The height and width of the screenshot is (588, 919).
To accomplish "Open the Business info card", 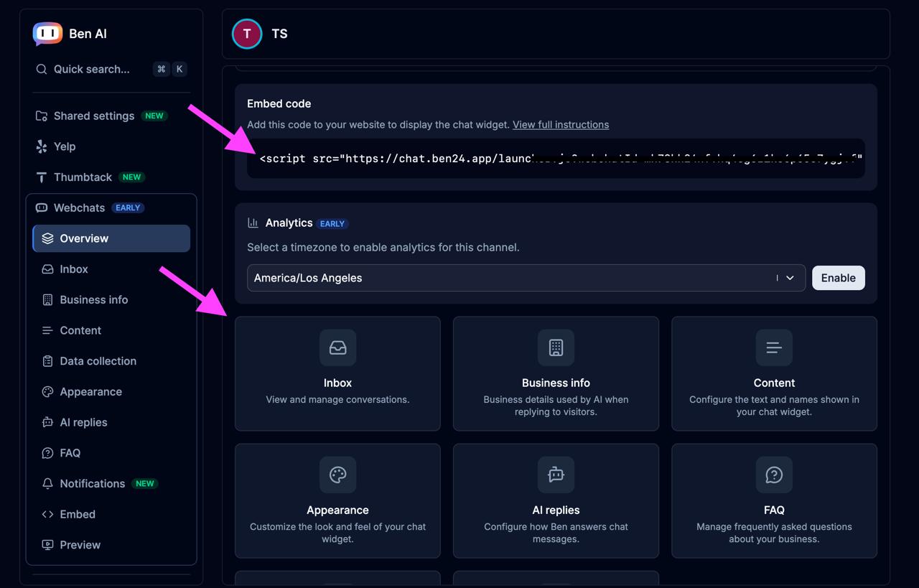I will [556, 373].
